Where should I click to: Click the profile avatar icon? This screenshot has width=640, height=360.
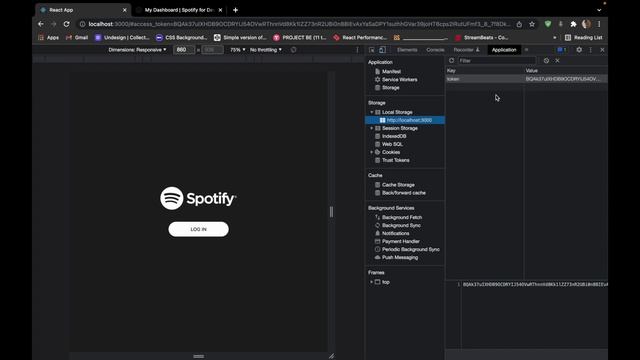pos(587,24)
